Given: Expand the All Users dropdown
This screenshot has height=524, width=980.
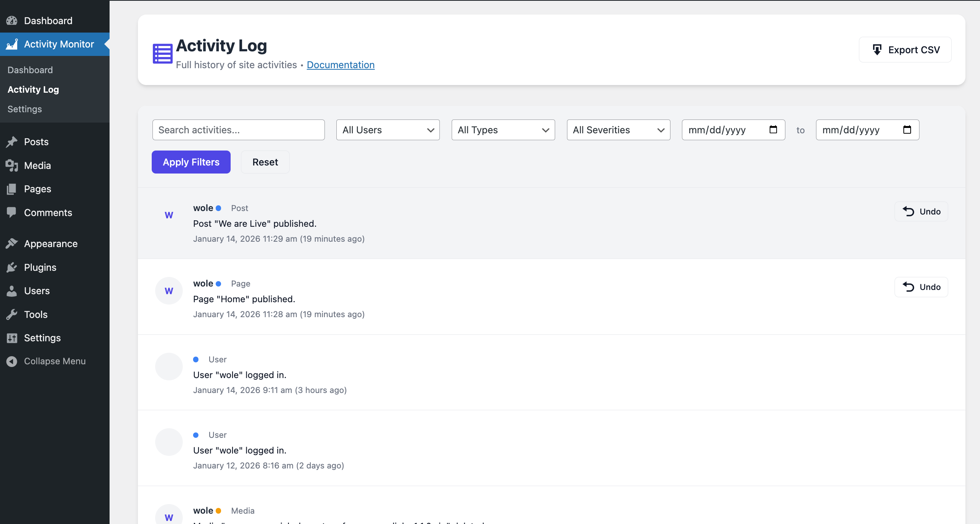Looking at the screenshot, I should [x=388, y=130].
